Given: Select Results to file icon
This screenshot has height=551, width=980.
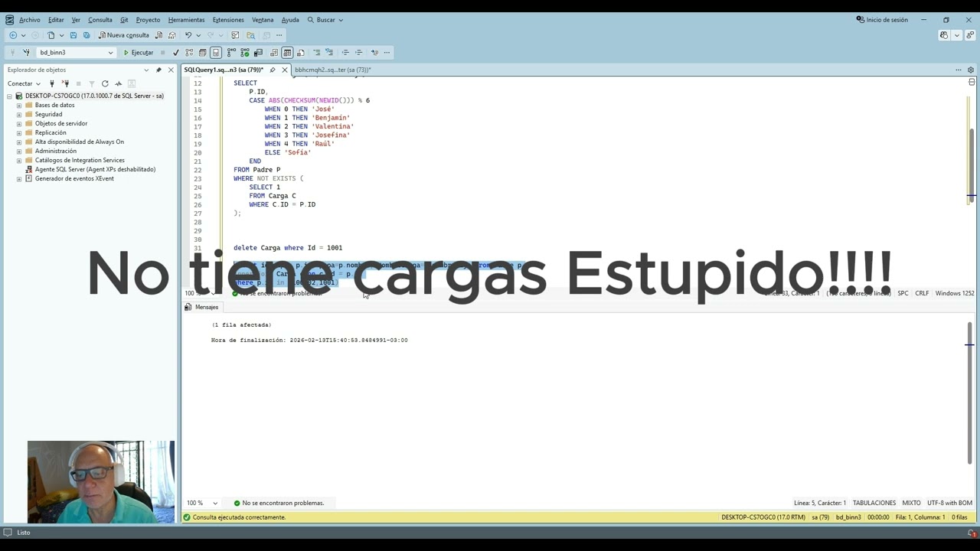Looking at the screenshot, I should tap(300, 53).
